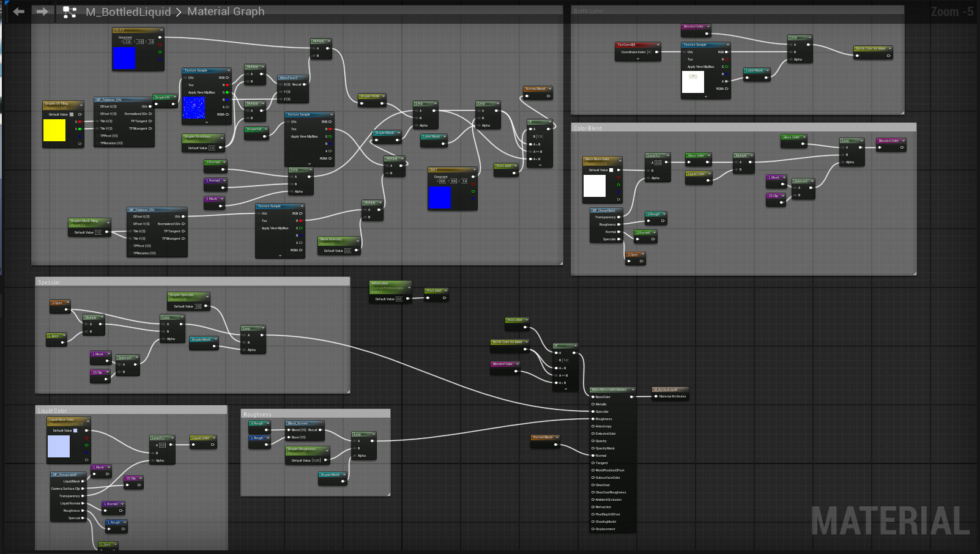
Task: Collapse the Liquid Base Color parameter node
Action: click(x=87, y=420)
